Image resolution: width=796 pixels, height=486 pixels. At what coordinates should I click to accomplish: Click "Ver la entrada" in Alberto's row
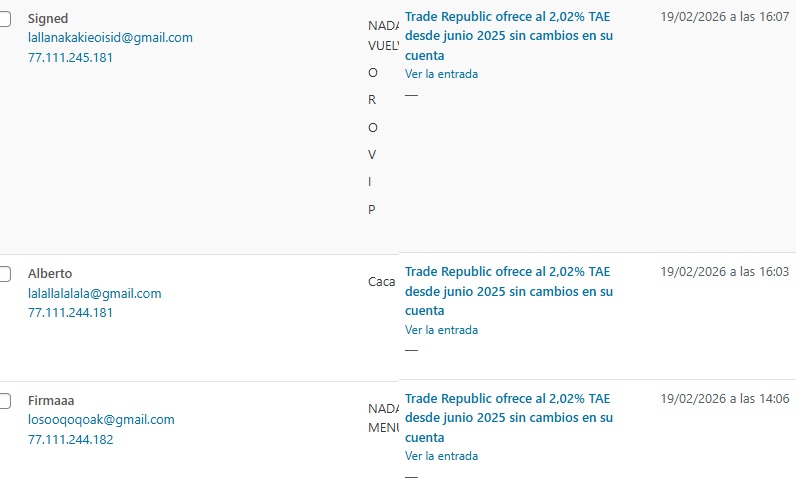[x=441, y=330]
